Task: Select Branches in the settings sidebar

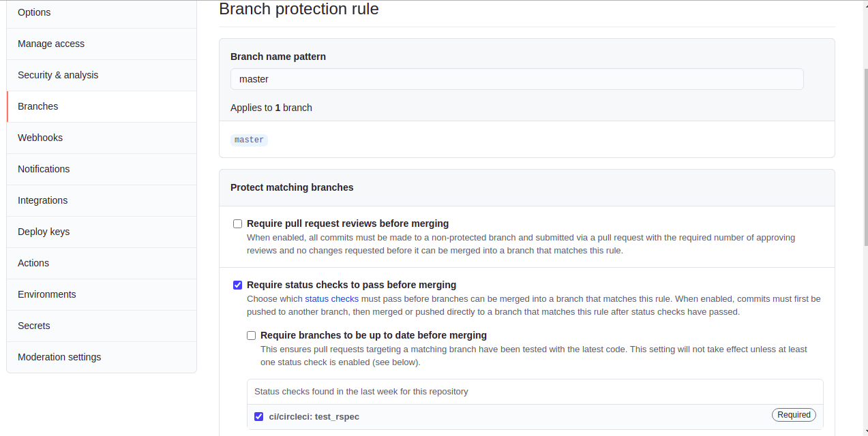Action: [38, 106]
